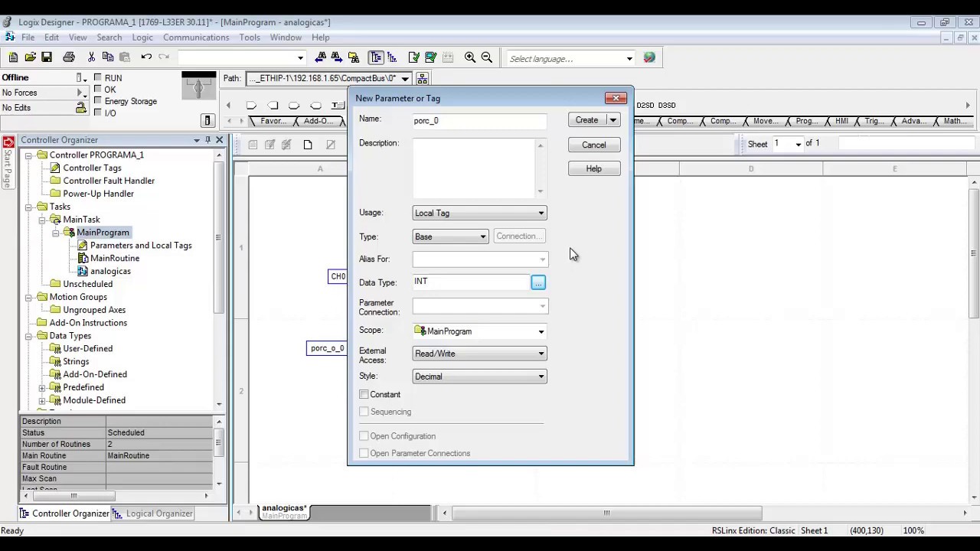This screenshot has height=551, width=980.
Task: Click the Energy Storage indicator box
Action: [x=97, y=100]
